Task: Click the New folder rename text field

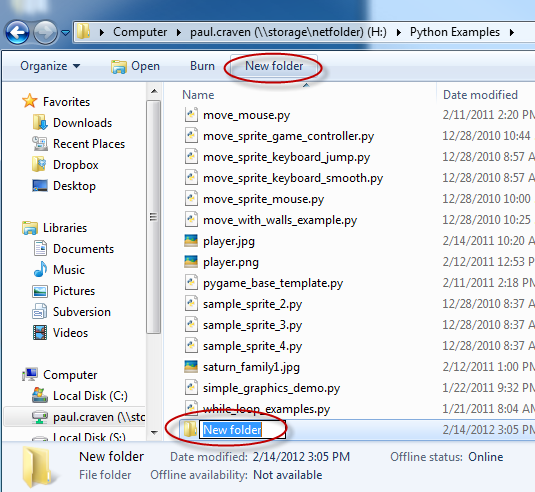Action: [x=242, y=430]
